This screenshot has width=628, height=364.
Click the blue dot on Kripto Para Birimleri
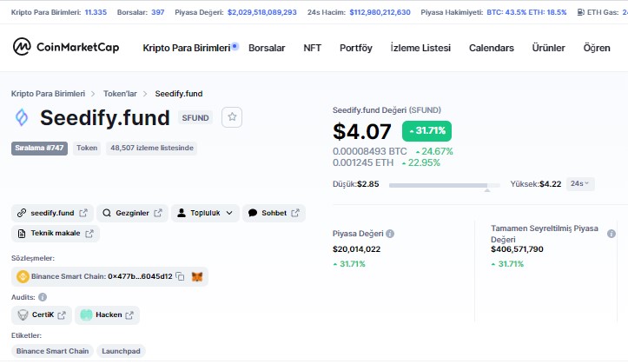(x=235, y=46)
